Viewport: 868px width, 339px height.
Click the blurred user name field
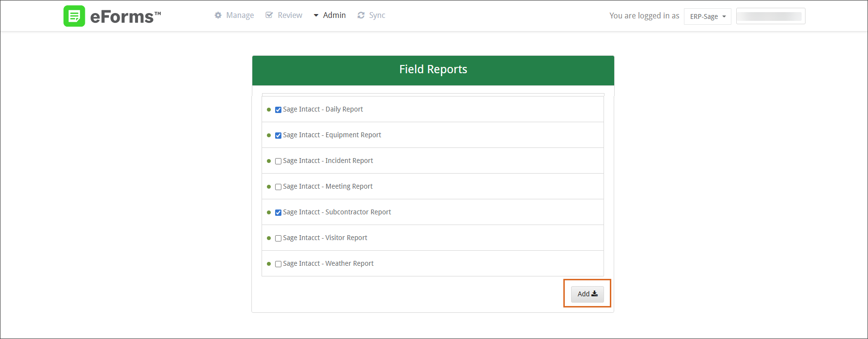tap(771, 16)
